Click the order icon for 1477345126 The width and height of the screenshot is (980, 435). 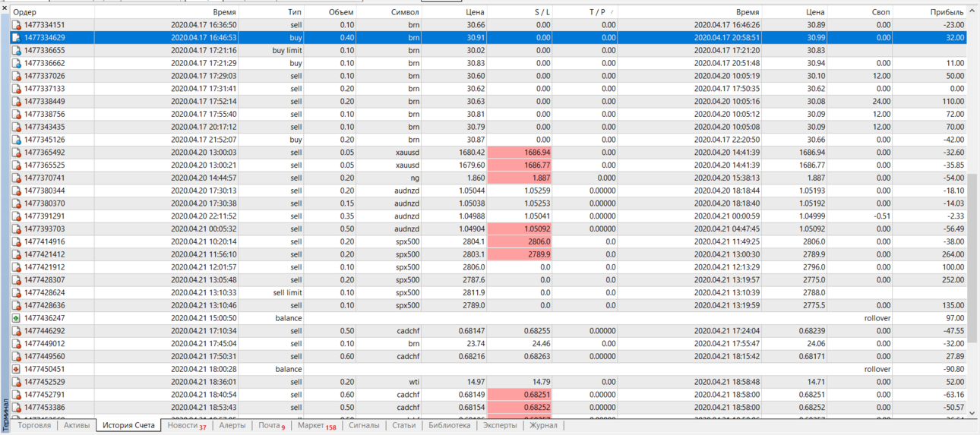16,140
